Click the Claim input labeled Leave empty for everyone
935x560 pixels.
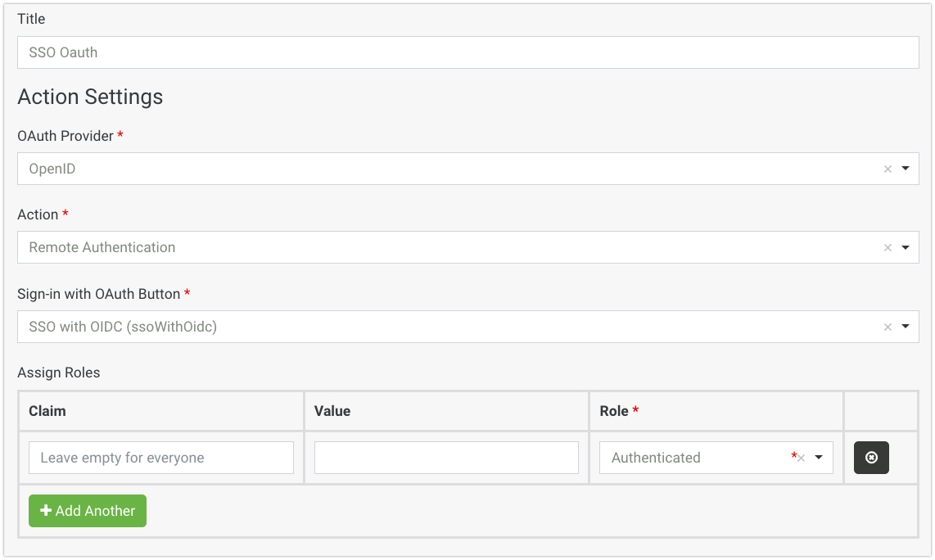(161, 458)
